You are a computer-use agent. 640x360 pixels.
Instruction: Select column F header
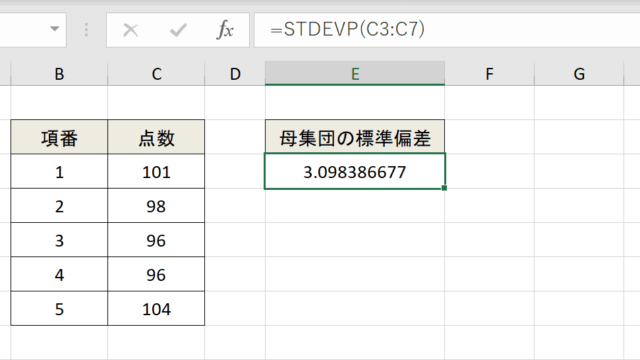click(489, 74)
